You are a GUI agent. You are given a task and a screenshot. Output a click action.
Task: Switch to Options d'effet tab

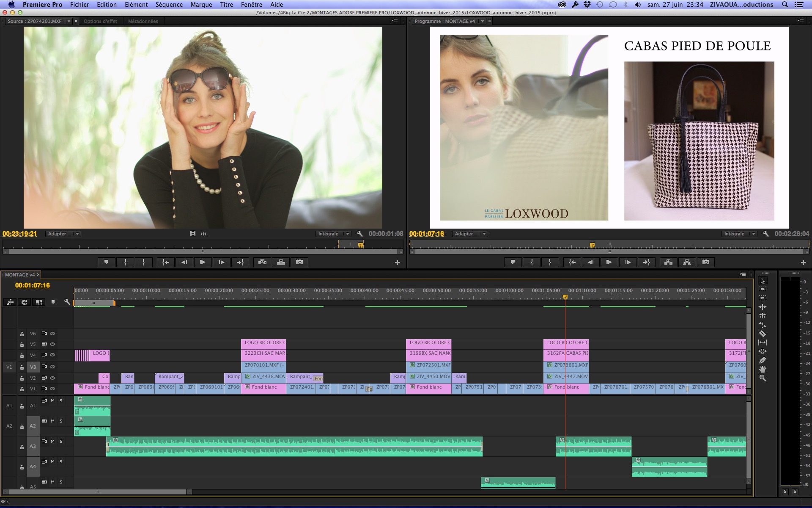100,21
